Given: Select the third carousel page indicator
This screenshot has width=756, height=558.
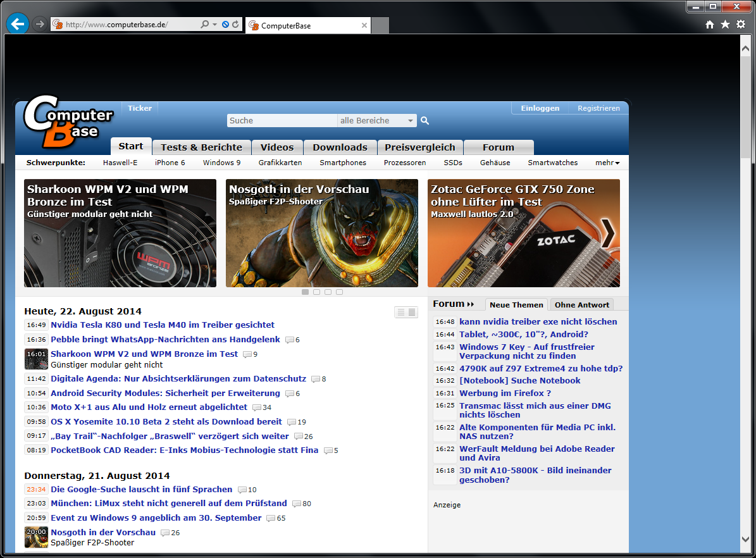Looking at the screenshot, I should 328,292.
